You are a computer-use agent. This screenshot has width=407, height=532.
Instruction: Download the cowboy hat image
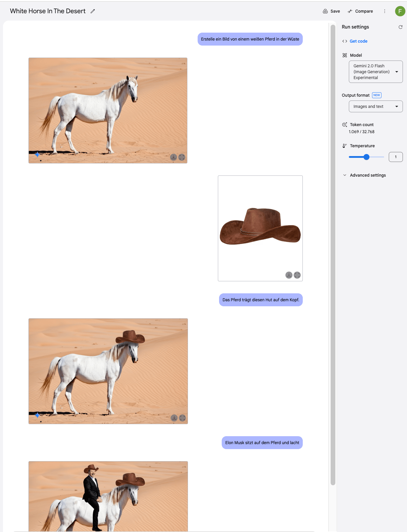tap(289, 275)
